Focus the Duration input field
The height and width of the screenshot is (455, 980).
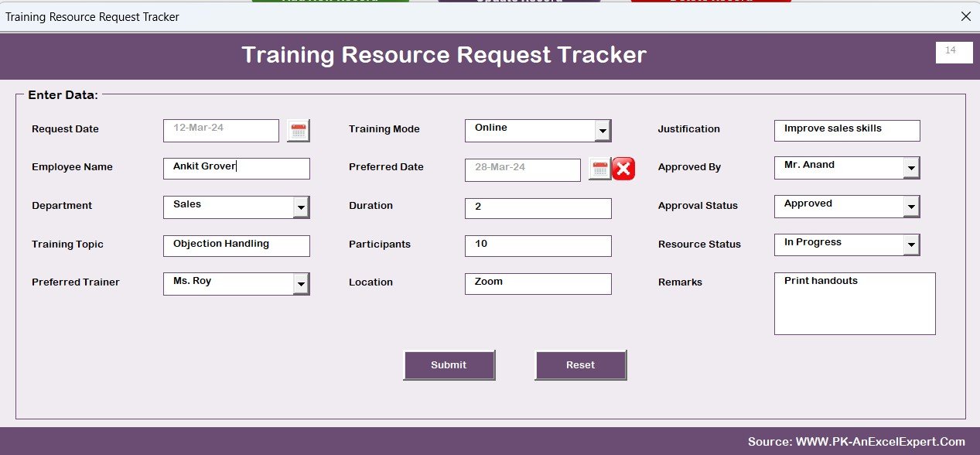coord(538,208)
